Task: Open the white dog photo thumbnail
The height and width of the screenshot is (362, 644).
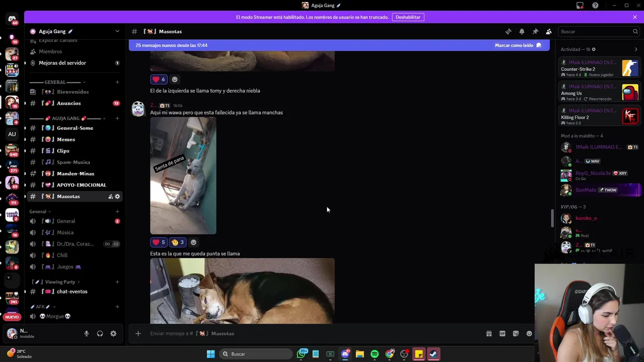Action: coord(183,175)
